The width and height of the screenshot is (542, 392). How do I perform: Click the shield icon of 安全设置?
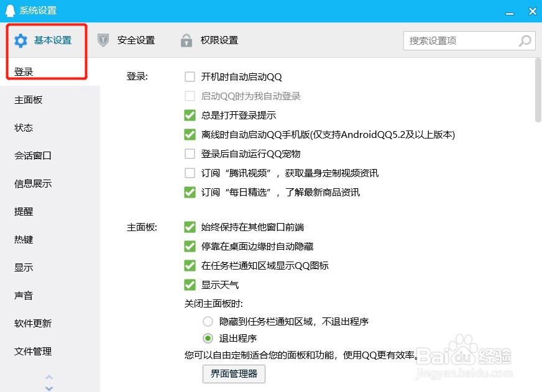pos(103,40)
